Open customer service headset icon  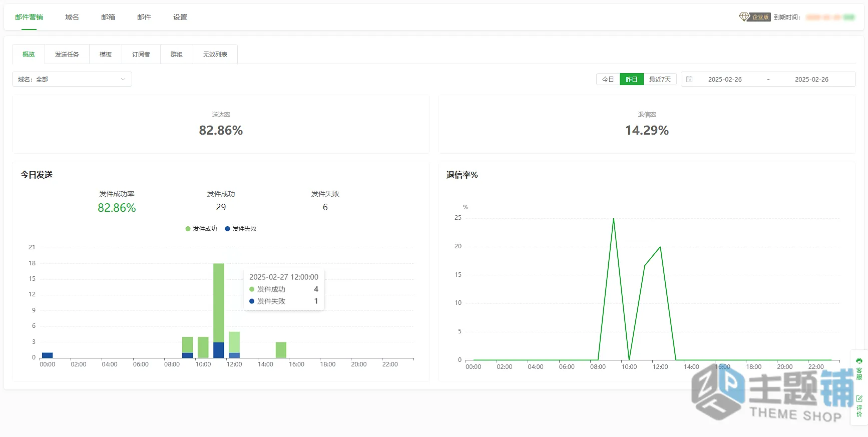[859, 361]
